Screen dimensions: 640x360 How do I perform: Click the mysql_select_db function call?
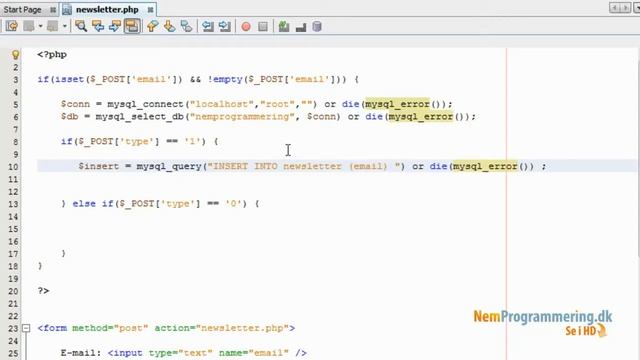[x=140, y=117]
